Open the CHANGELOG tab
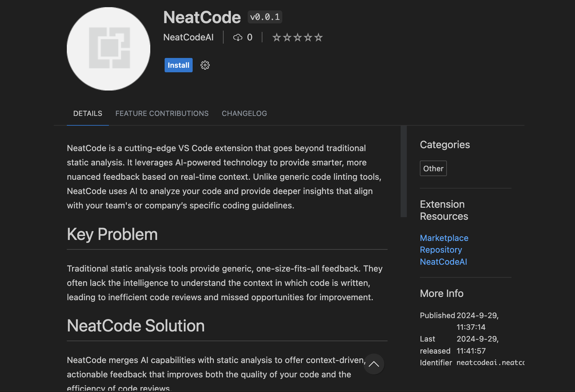575x392 pixels. pyautogui.click(x=244, y=113)
